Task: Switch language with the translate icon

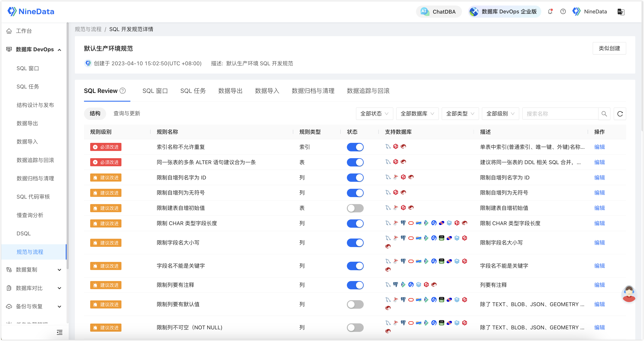Action: click(621, 12)
